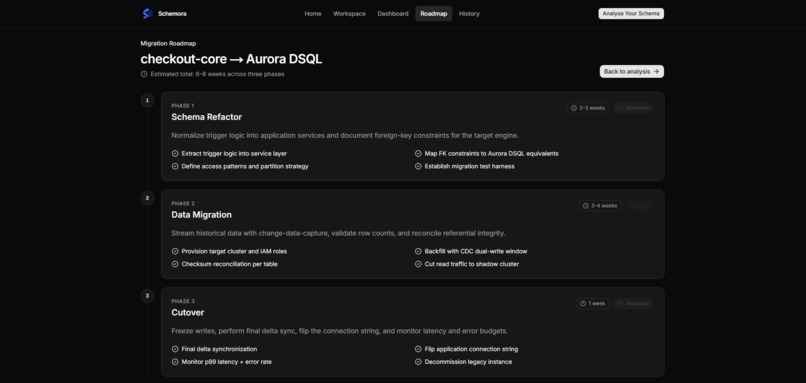Viewport: 806px width, 383px height.
Task: Click the Stream historical data description
Action: (338, 233)
